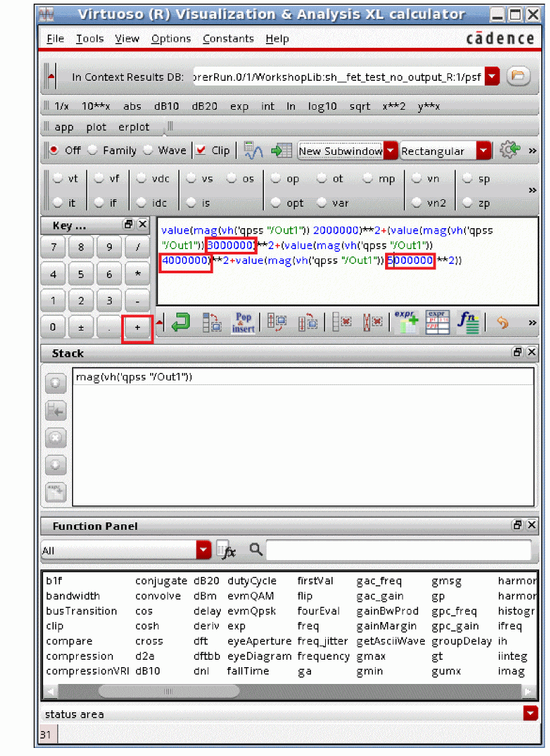The image size is (550, 756).
Task: Click the keypad plus button
Action: point(137,327)
